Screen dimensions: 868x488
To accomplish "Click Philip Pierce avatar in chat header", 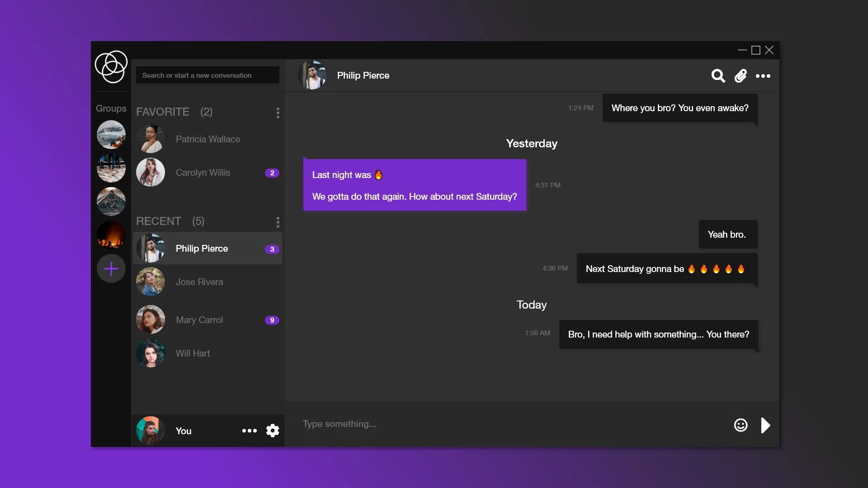I will tap(312, 75).
